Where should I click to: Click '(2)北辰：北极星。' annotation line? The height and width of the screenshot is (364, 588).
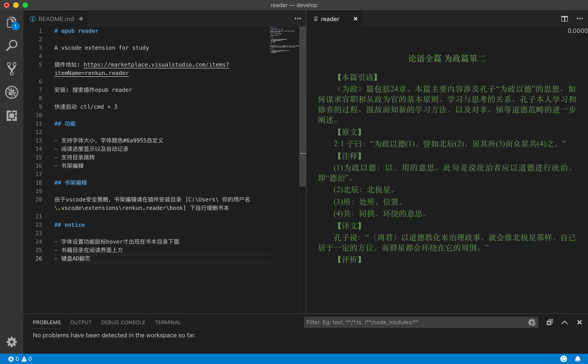click(365, 190)
